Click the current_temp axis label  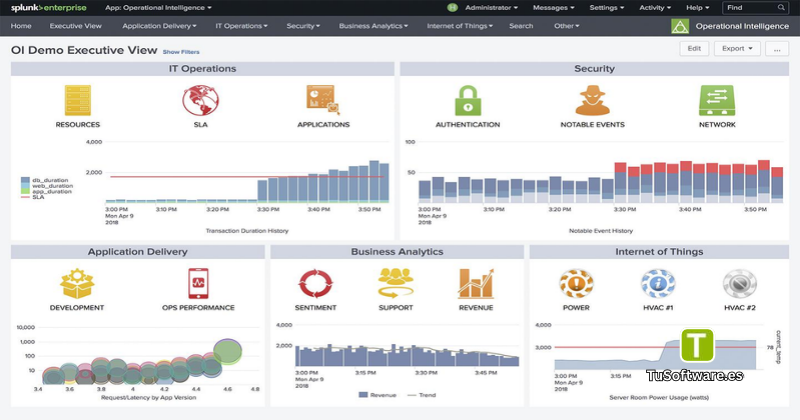pos(778,347)
